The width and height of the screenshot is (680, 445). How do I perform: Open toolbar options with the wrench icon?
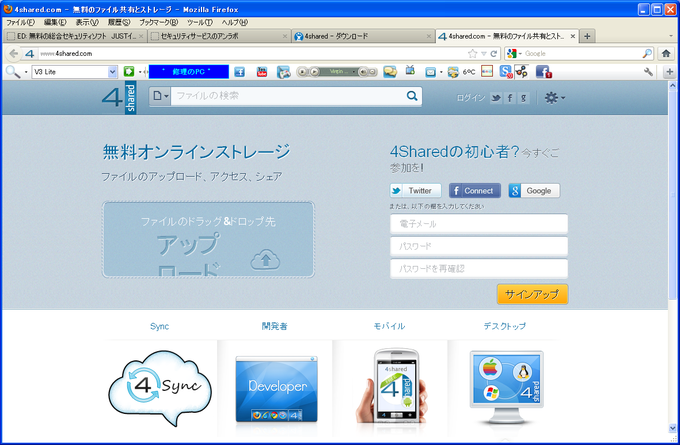[648, 72]
